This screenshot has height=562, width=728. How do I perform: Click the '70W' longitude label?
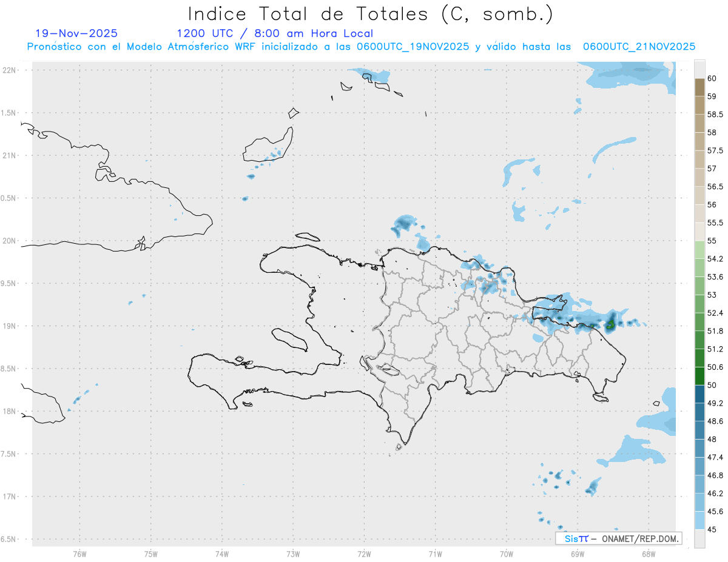click(507, 554)
